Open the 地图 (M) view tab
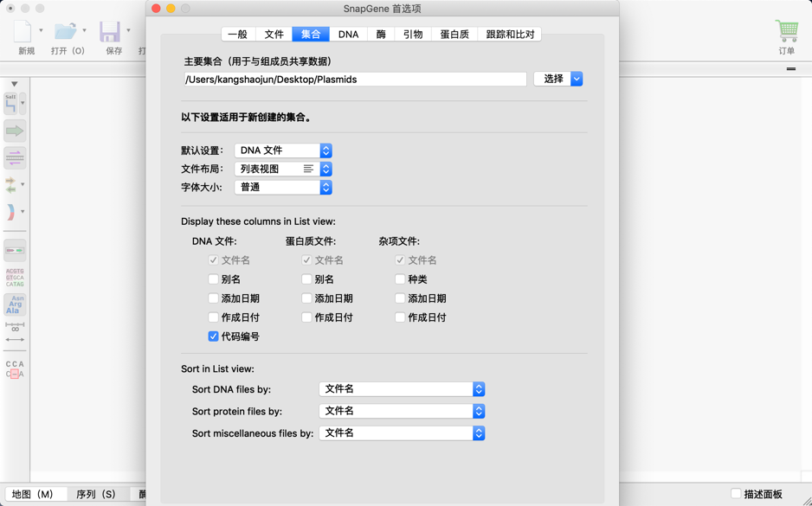 [x=33, y=494]
